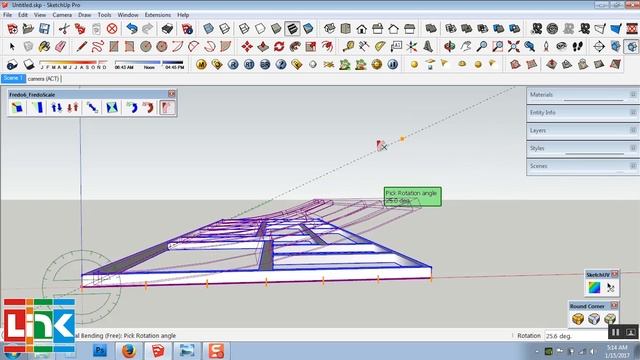The width and height of the screenshot is (640, 360).
Task: Click the Rotation value input box
Action: 576,336
